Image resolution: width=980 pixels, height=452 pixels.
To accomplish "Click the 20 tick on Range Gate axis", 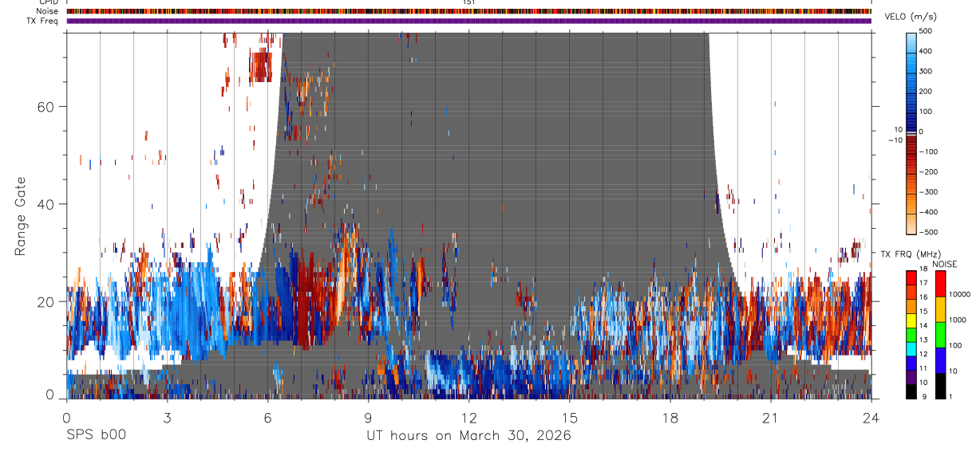I will (45, 301).
